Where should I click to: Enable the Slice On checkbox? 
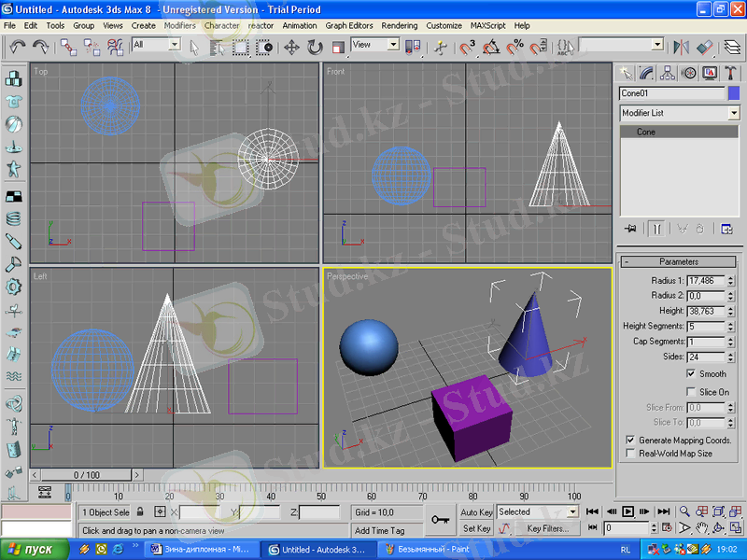click(691, 392)
